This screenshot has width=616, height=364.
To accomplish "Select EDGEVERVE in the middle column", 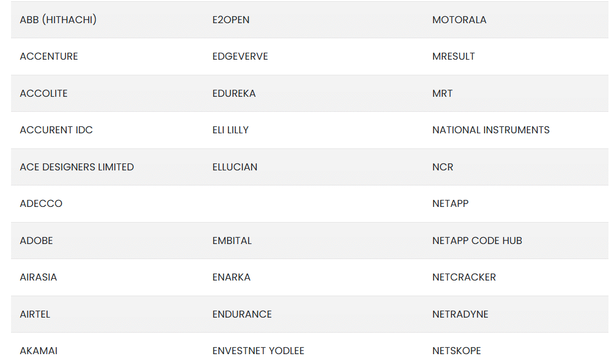I will [240, 56].
